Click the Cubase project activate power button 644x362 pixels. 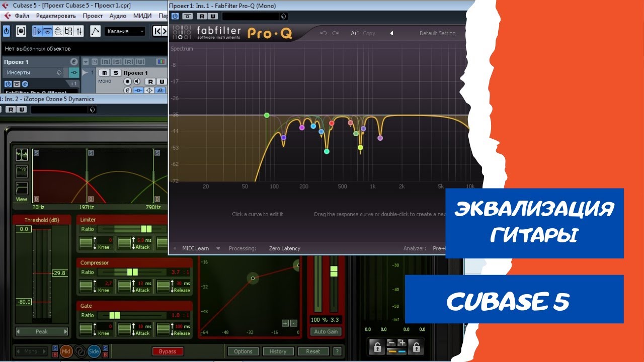(x=7, y=31)
